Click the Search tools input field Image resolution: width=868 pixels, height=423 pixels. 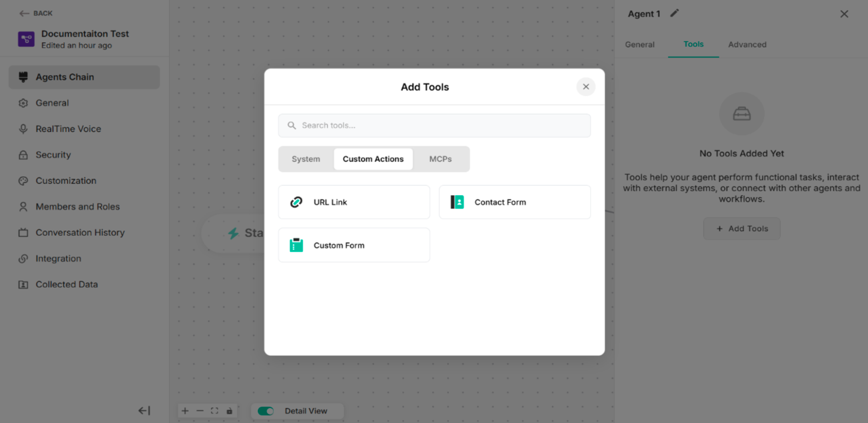pos(434,125)
